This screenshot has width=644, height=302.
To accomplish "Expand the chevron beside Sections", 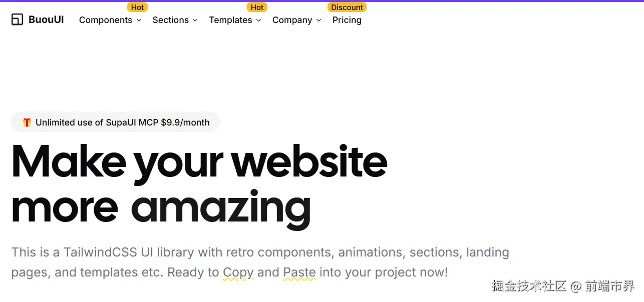I will (x=195, y=20).
